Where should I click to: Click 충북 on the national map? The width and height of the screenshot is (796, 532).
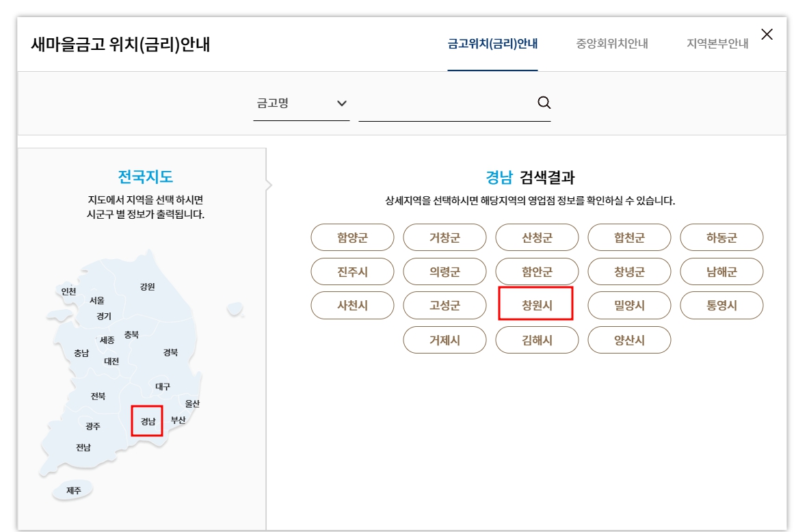point(131,334)
